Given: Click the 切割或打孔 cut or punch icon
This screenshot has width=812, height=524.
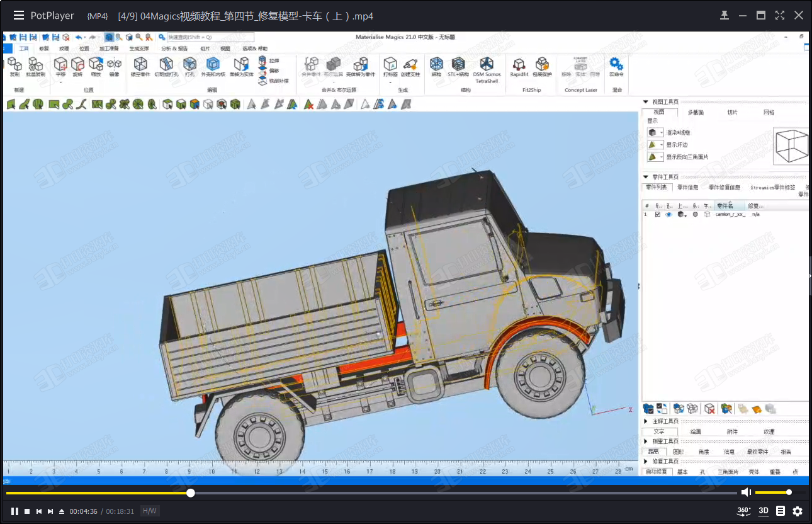Looking at the screenshot, I should [166, 63].
